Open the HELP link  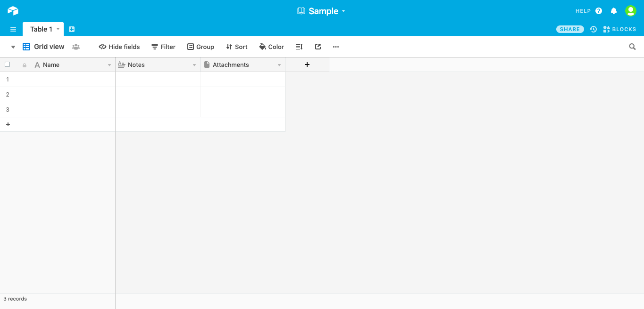pos(583,11)
